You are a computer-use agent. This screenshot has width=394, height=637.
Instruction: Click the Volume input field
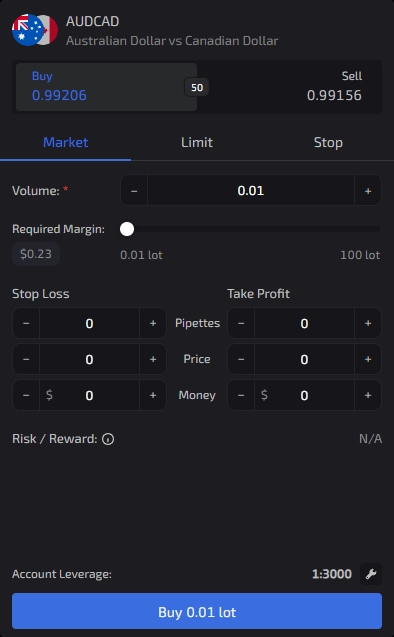coord(251,191)
